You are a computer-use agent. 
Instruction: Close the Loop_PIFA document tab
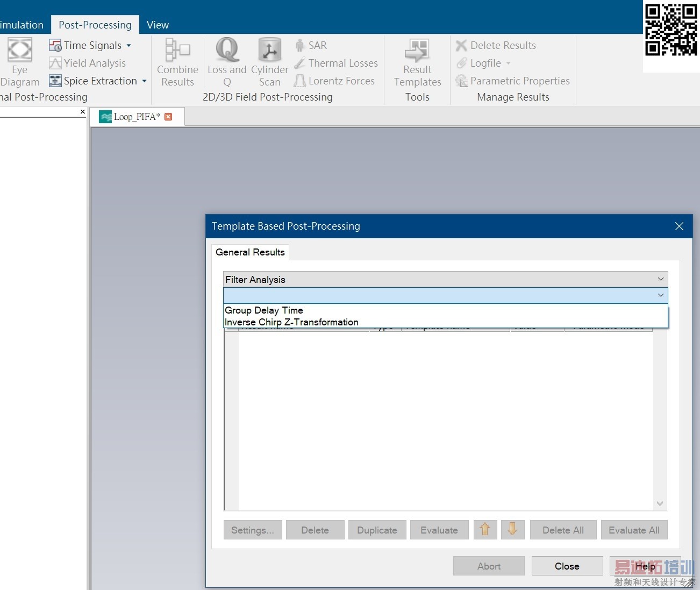tap(168, 117)
